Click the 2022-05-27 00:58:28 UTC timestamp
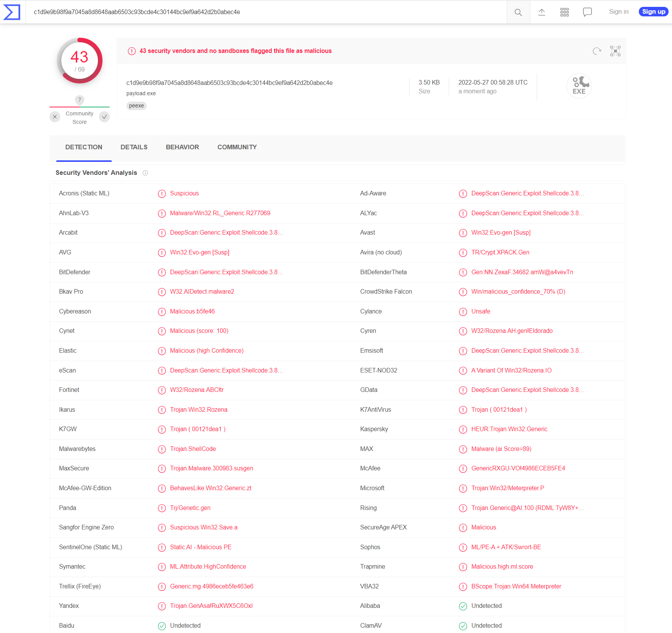672x633 pixels. 493,83
